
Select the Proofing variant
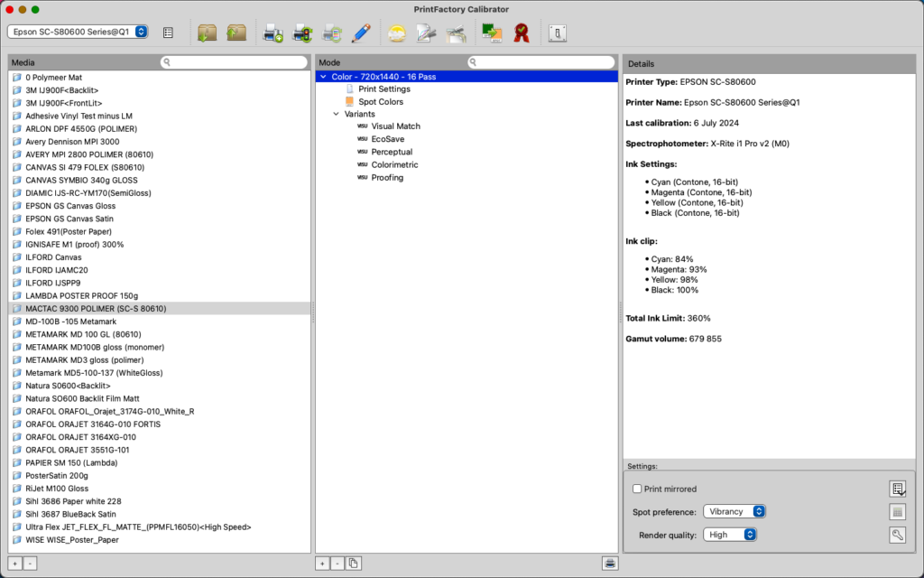[387, 178]
